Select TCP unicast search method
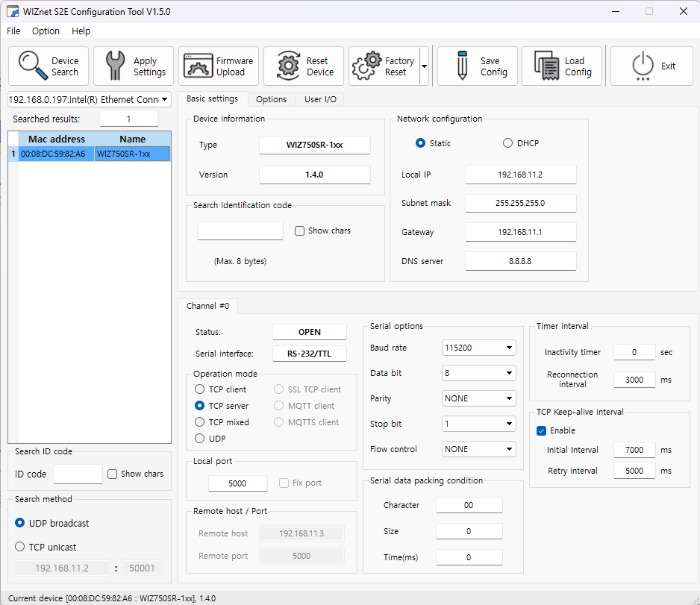The image size is (700, 605). (x=19, y=547)
